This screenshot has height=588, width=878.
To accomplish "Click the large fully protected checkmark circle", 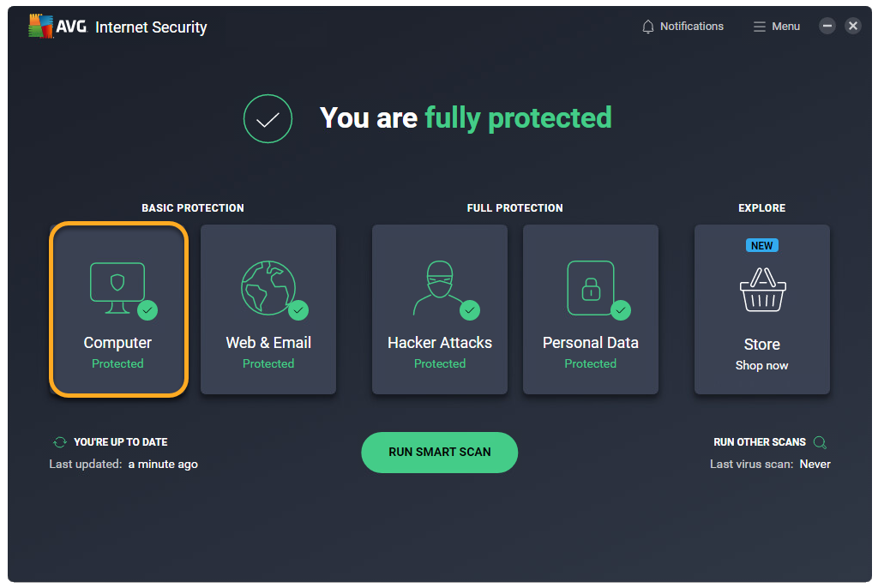I will point(268,118).
